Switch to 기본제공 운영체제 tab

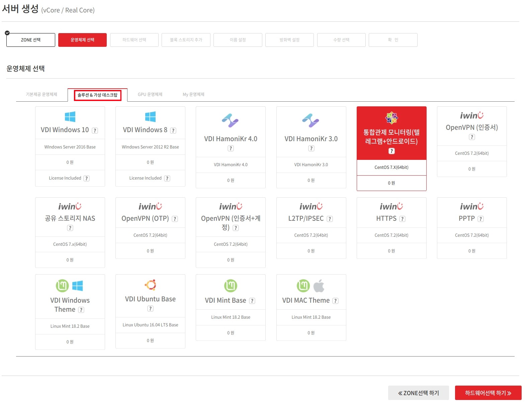click(x=41, y=95)
